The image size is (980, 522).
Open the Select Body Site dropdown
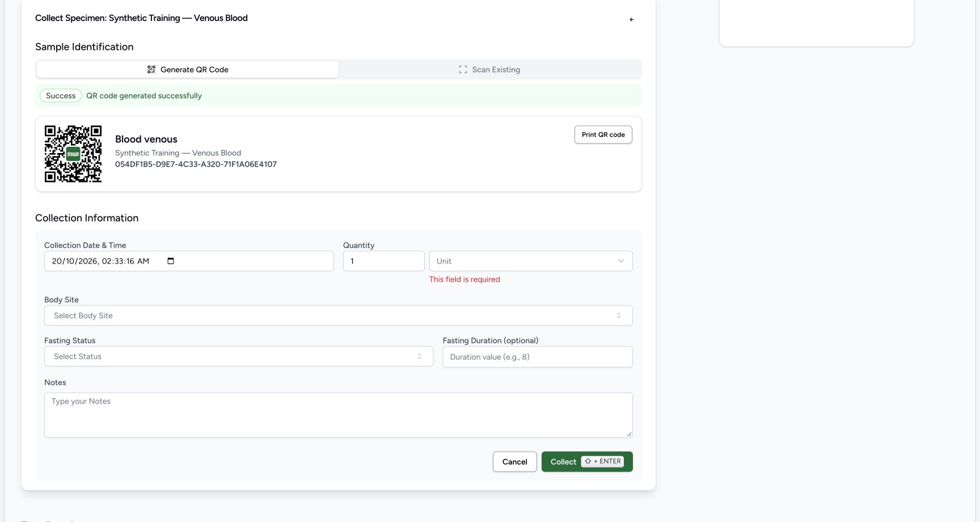338,316
